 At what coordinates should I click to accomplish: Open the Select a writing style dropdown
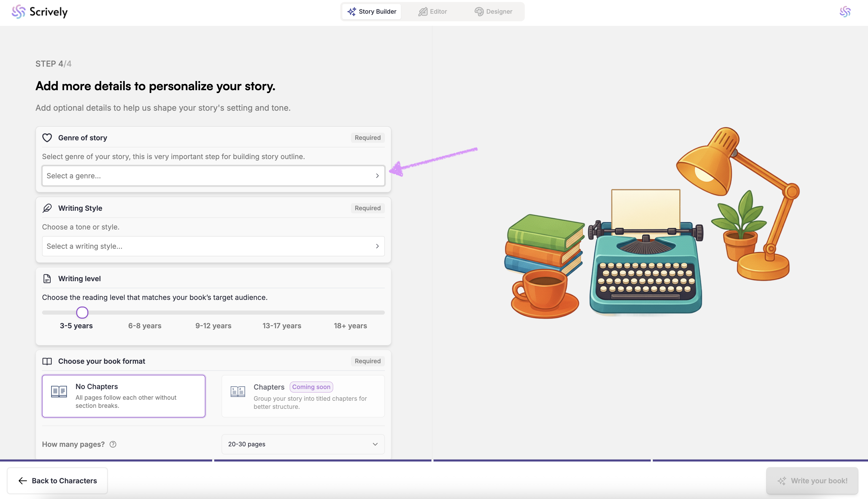click(213, 246)
